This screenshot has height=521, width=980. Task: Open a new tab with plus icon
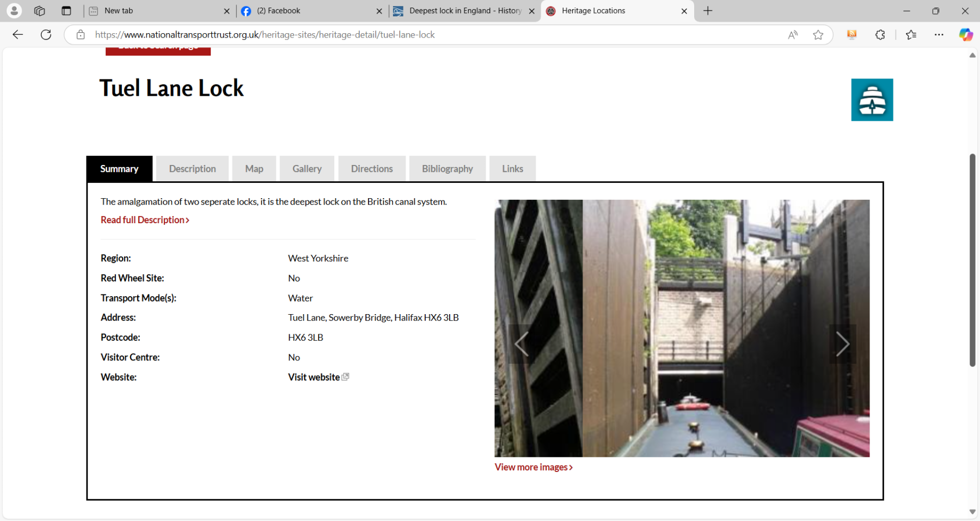pos(708,11)
